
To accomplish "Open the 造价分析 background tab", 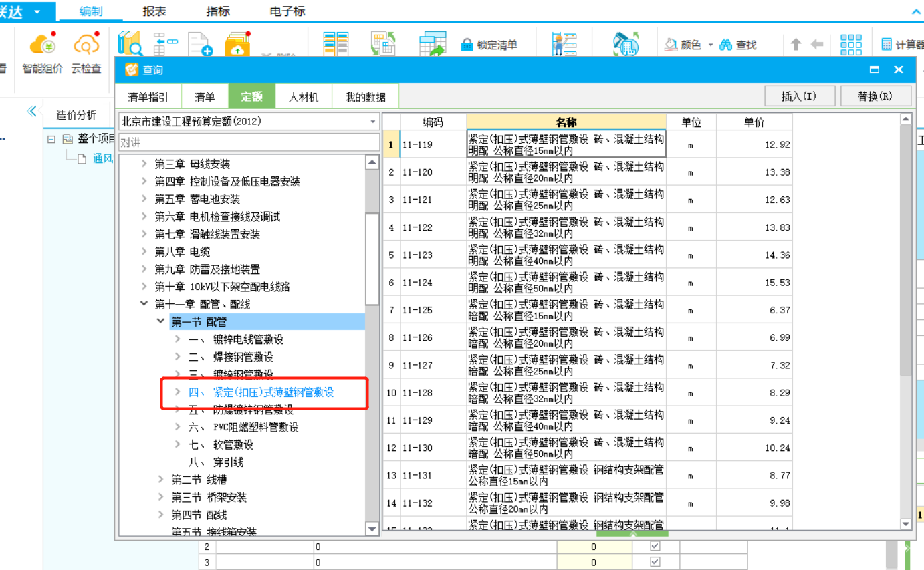I will 76,114.
